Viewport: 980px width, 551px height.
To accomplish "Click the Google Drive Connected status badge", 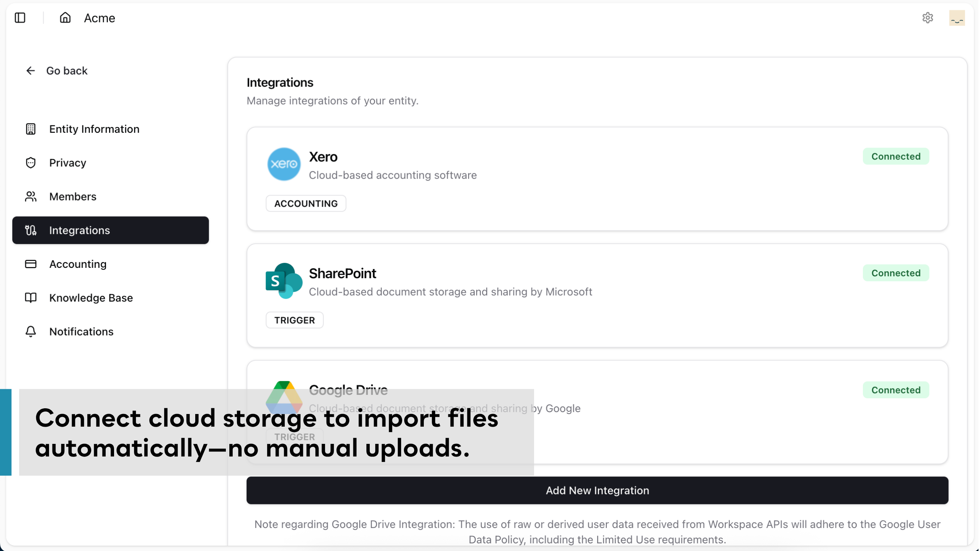I will (896, 390).
